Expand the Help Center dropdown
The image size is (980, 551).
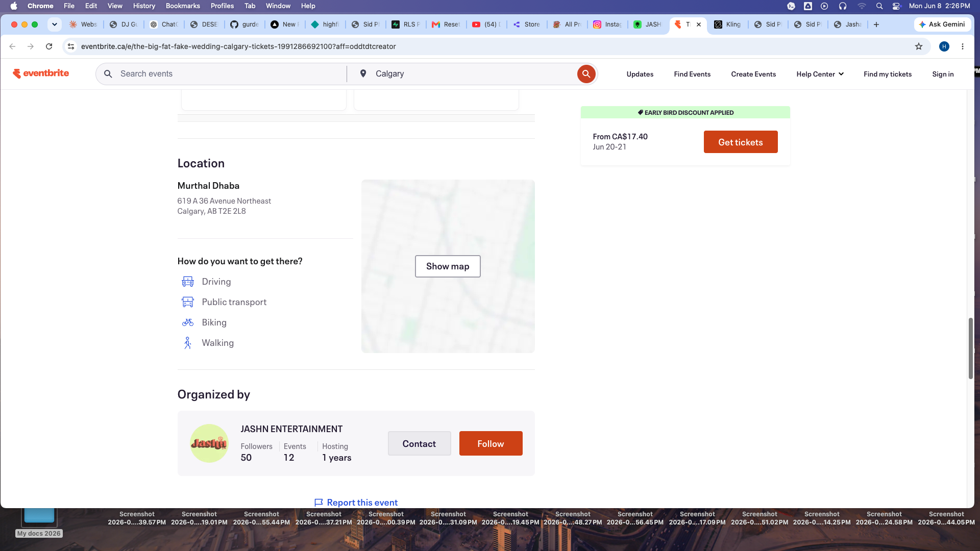(820, 74)
